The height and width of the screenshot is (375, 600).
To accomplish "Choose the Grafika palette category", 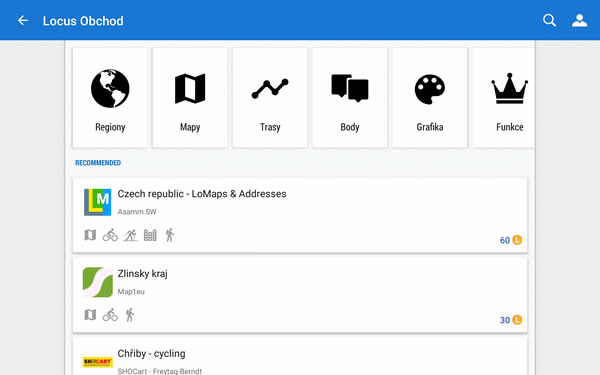I will click(430, 98).
